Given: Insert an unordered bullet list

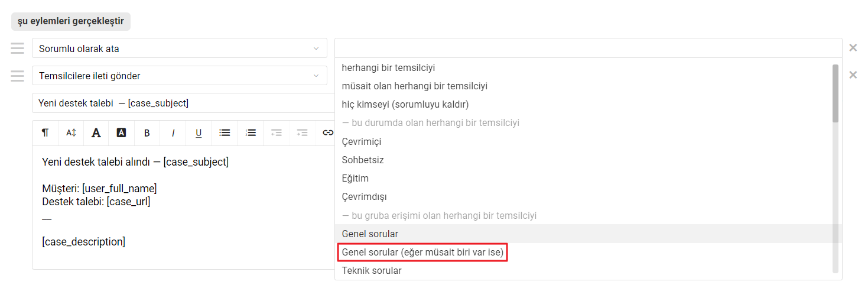Looking at the screenshot, I should 225,133.
